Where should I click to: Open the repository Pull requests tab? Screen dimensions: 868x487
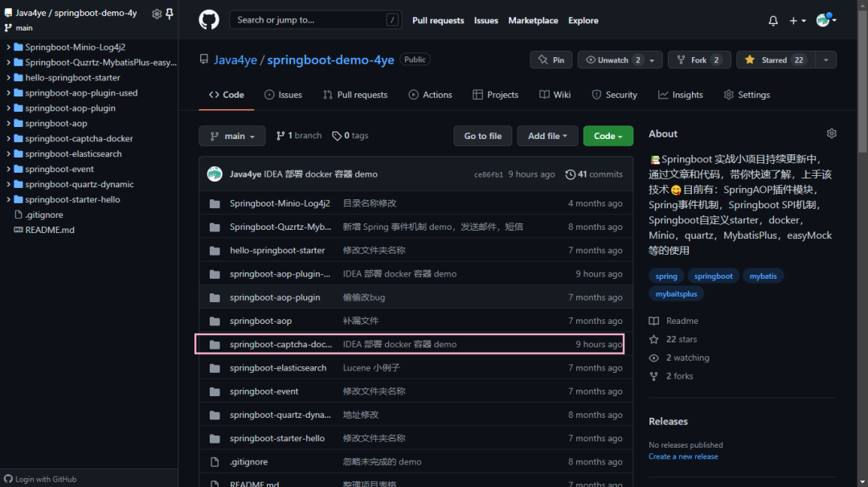[355, 95]
